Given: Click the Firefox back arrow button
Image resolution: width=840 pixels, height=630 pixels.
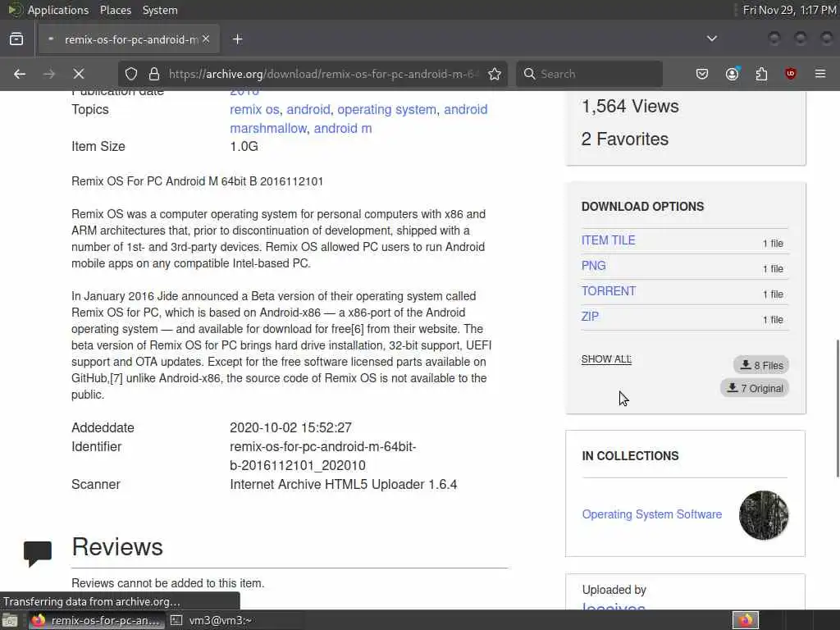Looking at the screenshot, I should coord(20,74).
